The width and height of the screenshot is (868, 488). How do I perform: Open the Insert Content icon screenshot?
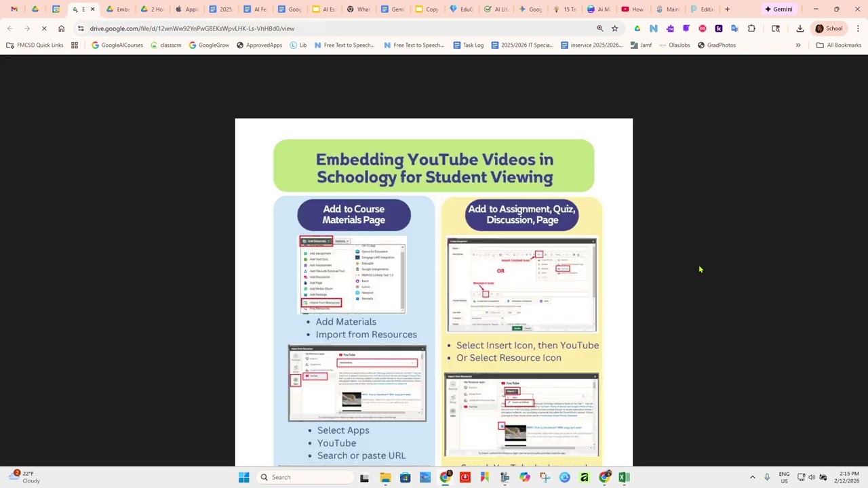pyautogui.click(x=521, y=285)
